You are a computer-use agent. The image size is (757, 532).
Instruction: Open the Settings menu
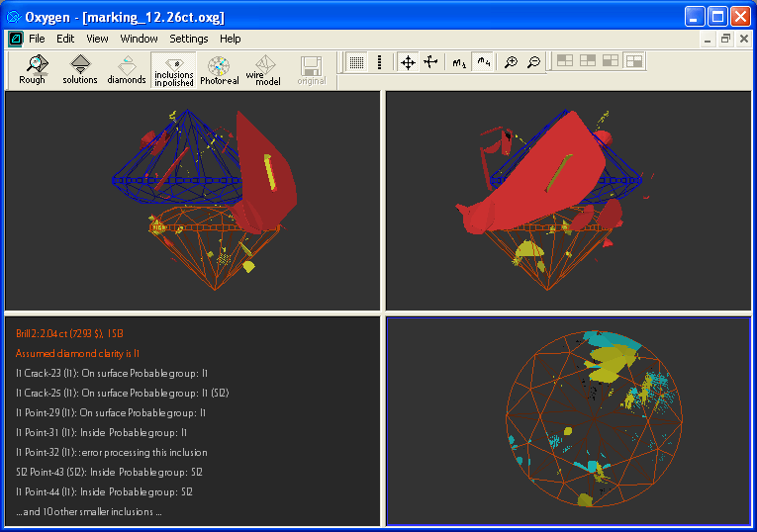pos(188,39)
